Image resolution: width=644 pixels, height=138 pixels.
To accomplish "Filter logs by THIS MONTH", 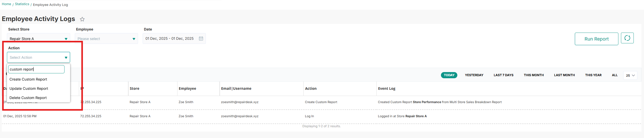I will coord(534,75).
